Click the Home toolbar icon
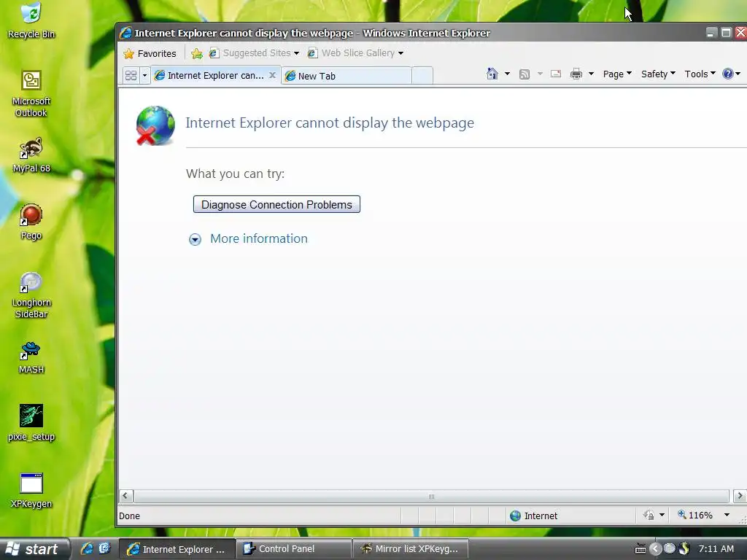This screenshot has height=560, width=747. 492,74
